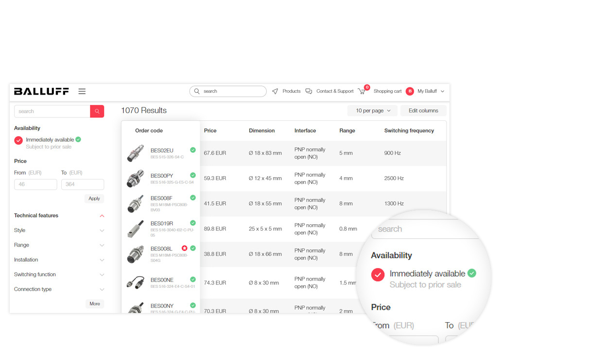Viewport: 606px width, 364px height.
Task: Open BES008F sensor thumbnail
Action: tap(136, 203)
